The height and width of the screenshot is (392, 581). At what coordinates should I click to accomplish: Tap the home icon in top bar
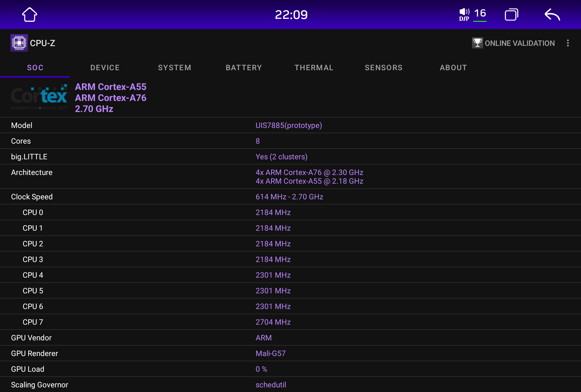tap(30, 15)
